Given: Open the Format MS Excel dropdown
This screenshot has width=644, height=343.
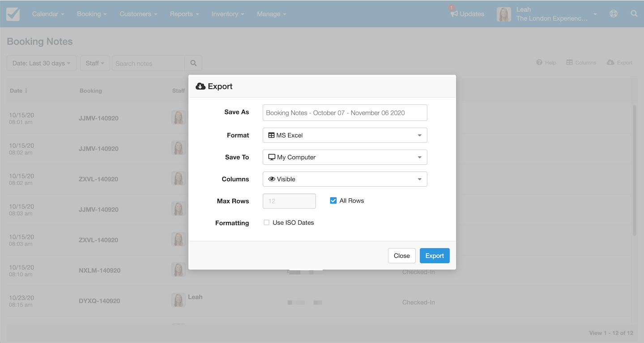Looking at the screenshot, I should 345,135.
